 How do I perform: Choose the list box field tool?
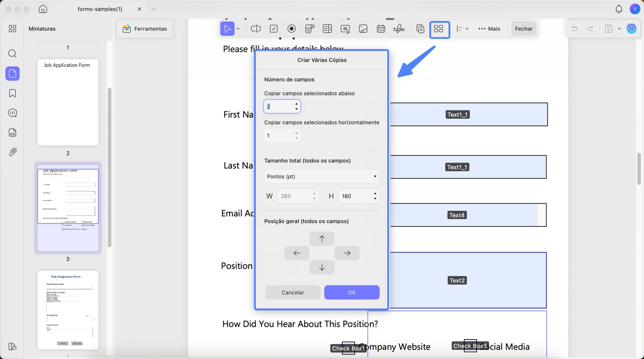click(x=327, y=29)
